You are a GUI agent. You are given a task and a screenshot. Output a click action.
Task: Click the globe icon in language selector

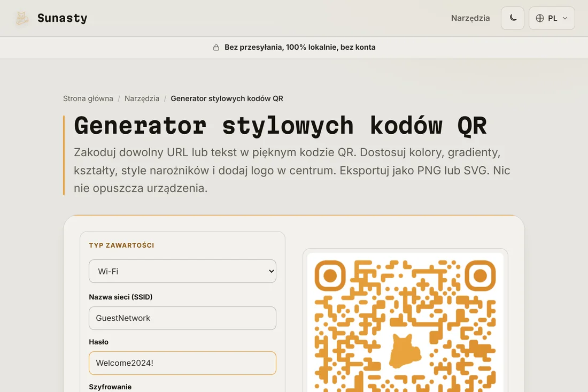click(x=540, y=18)
